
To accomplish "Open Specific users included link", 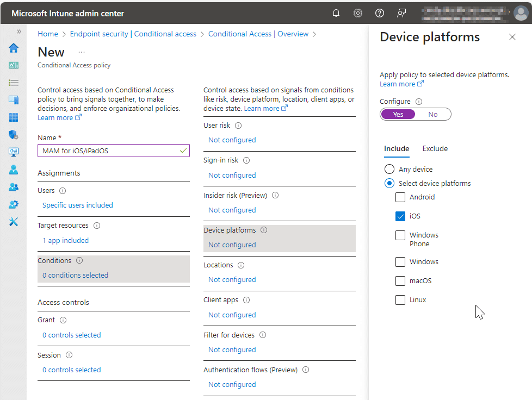I will pos(78,205).
